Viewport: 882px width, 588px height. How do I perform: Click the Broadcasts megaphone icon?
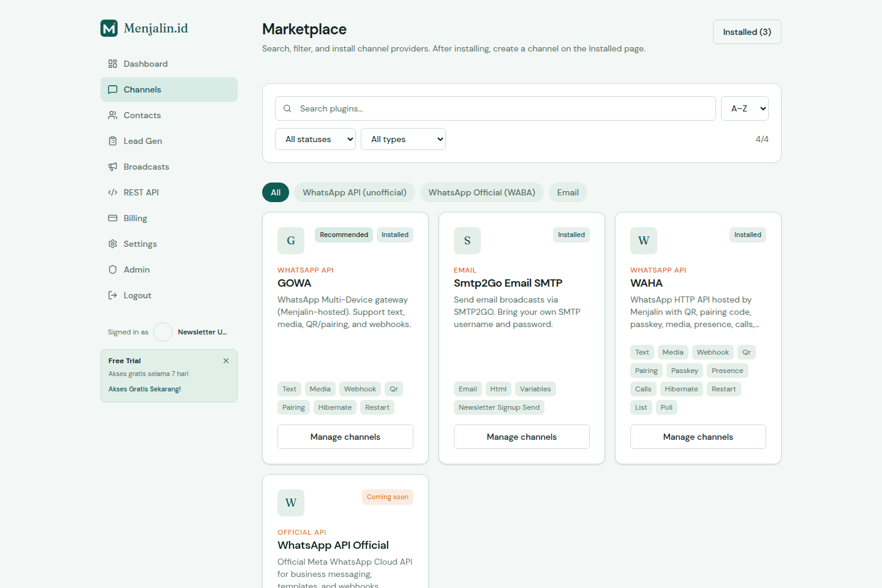pyautogui.click(x=113, y=167)
